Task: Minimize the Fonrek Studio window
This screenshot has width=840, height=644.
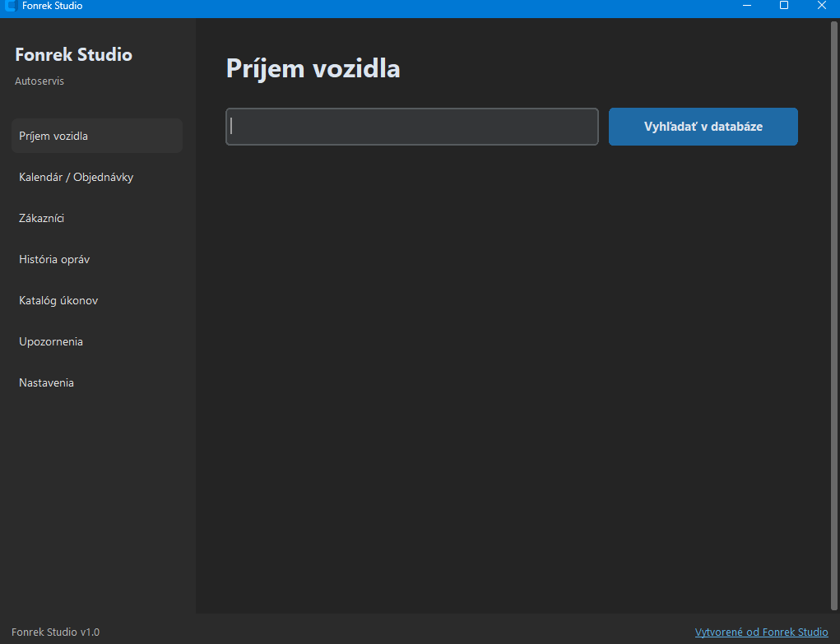Action: pyautogui.click(x=747, y=6)
